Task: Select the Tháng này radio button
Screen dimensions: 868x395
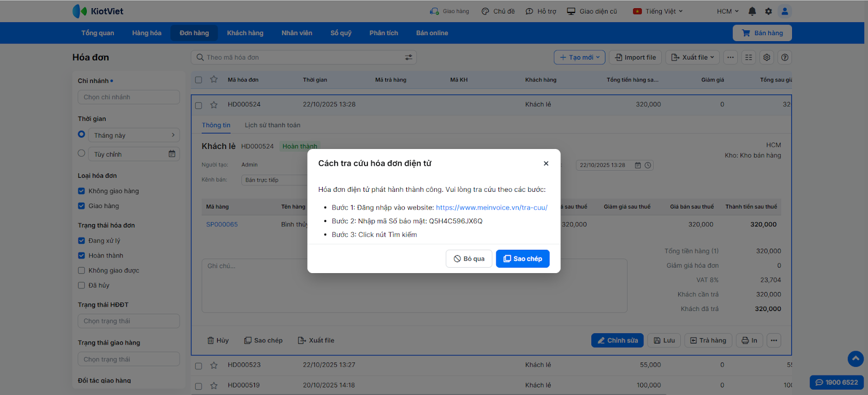Action: tap(81, 134)
